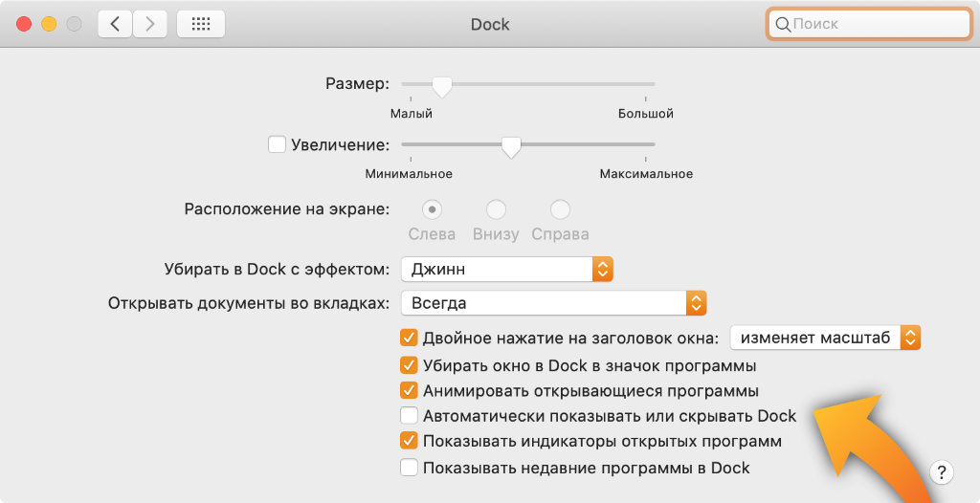The image size is (980, 503).
Task: Disable Анимировать открывающиеся программы checkbox
Action: pyautogui.click(x=410, y=390)
